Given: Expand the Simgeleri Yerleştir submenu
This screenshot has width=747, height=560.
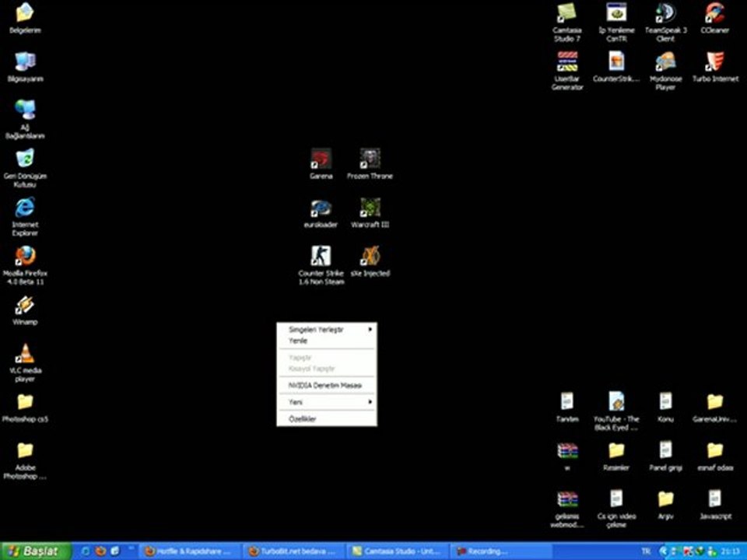Looking at the screenshot, I should tap(327, 330).
